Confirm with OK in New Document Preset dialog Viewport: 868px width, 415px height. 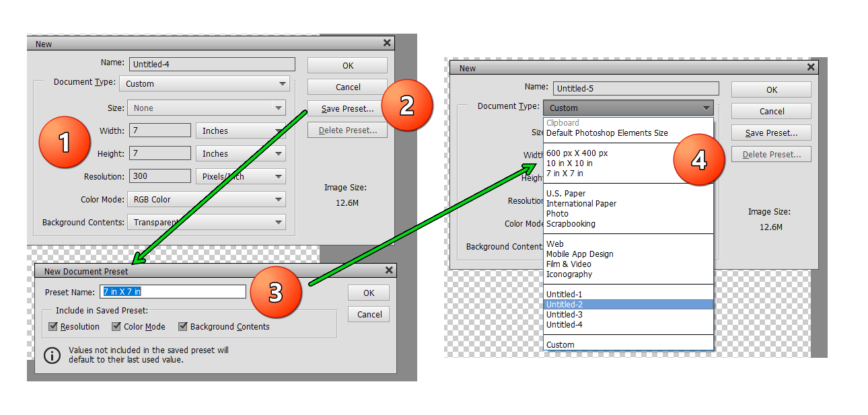pyautogui.click(x=368, y=292)
